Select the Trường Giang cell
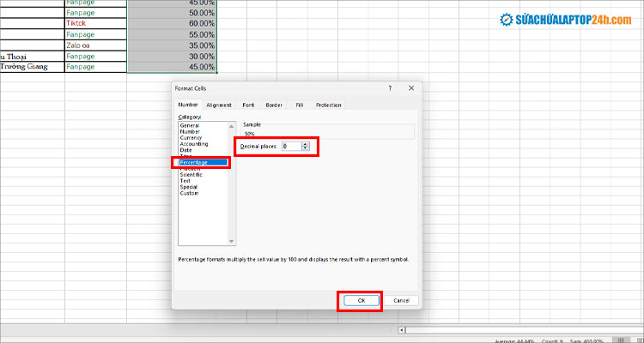 pyautogui.click(x=32, y=67)
